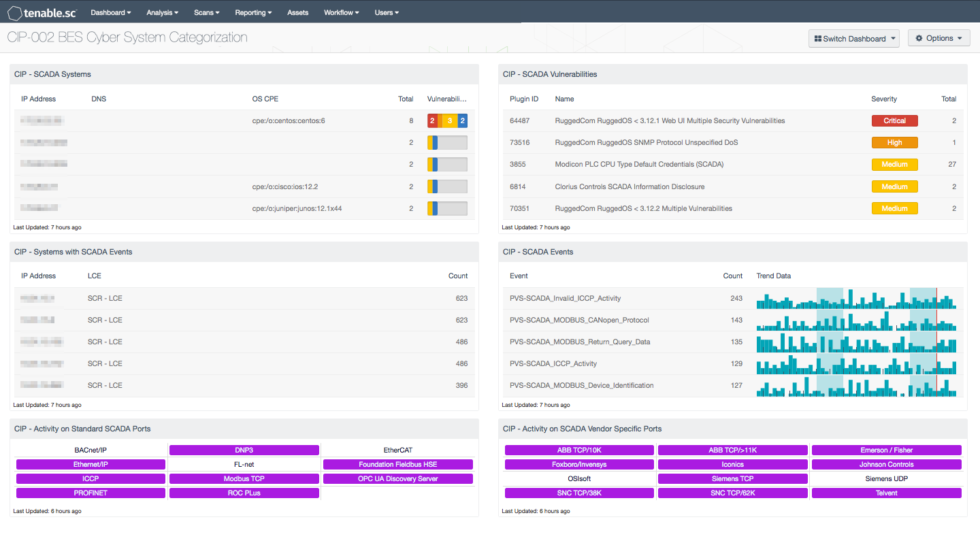
Task: Click the Trend Data column header
Action: [x=774, y=276]
